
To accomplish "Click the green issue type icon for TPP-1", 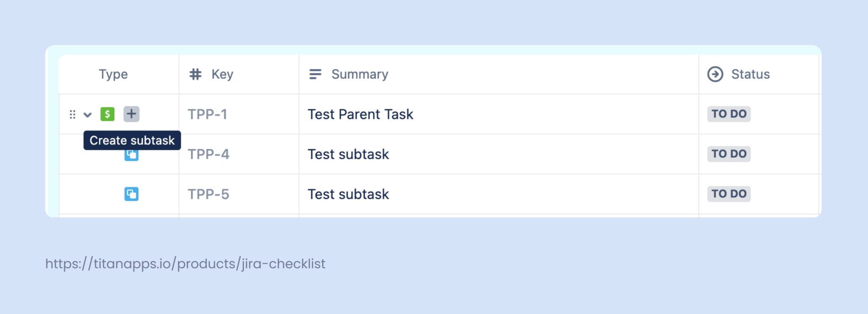I will coord(108,114).
